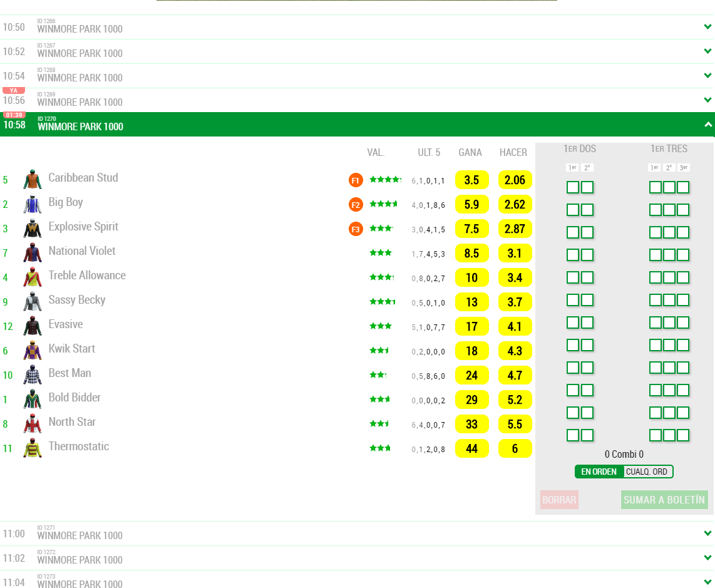This screenshot has height=588, width=715.
Task: Click Explosive Spirit's jockey silk icon
Action: click(x=33, y=228)
